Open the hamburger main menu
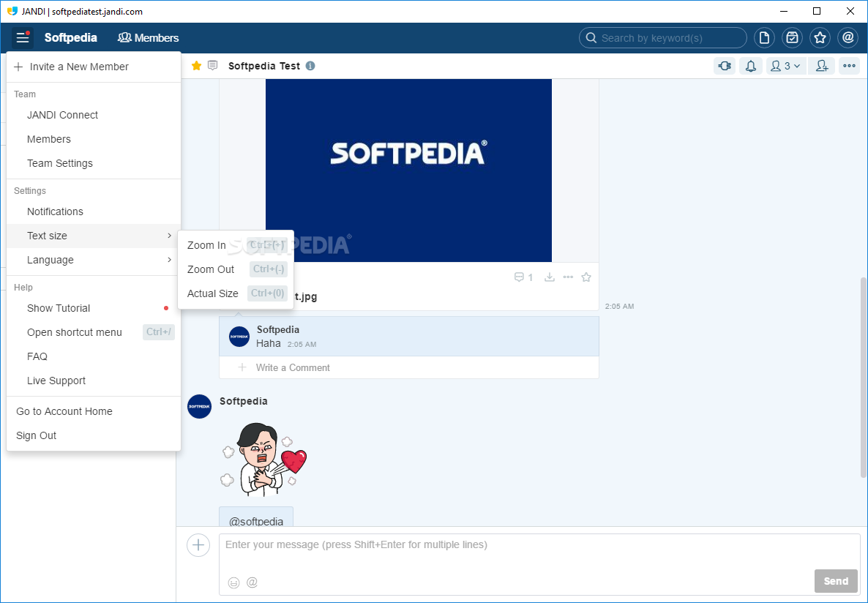The height and width of the screenshot is (603, 868). (22, 37)
